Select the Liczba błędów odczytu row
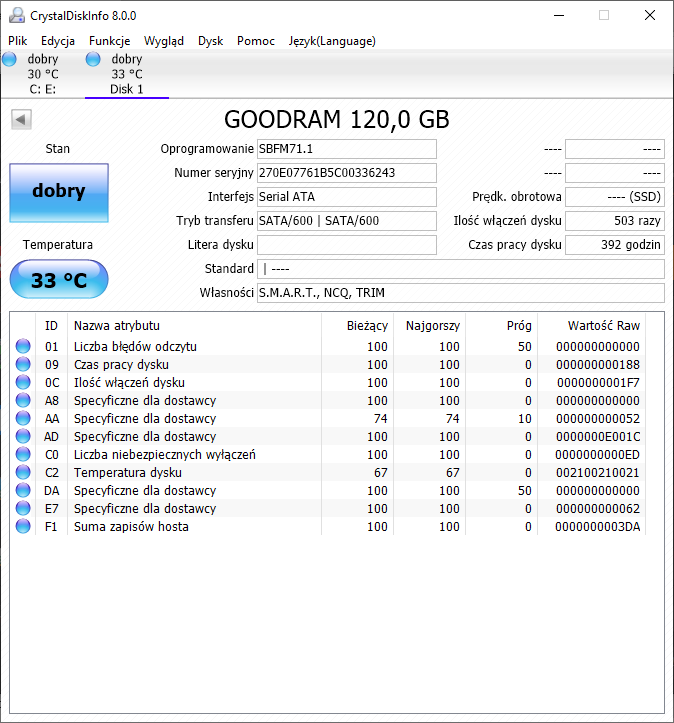Image resolution: width=674 pixels, height=723 pixels. point(328,346)
